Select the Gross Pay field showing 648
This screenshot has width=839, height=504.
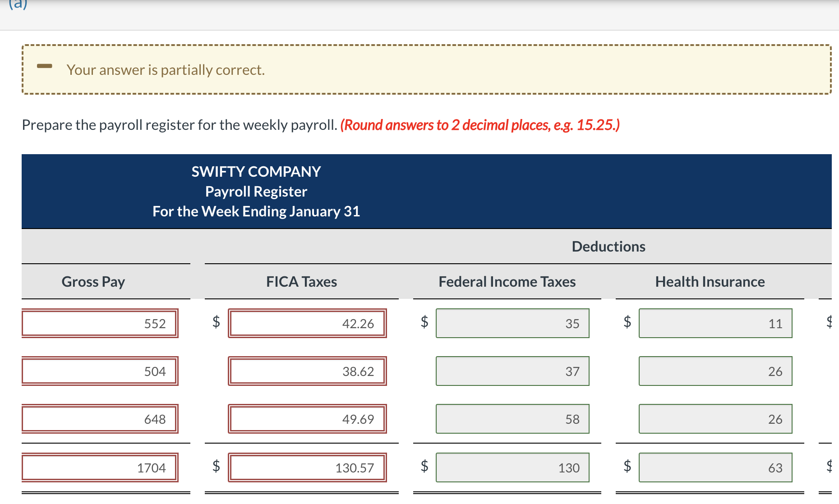coord(100,419)
